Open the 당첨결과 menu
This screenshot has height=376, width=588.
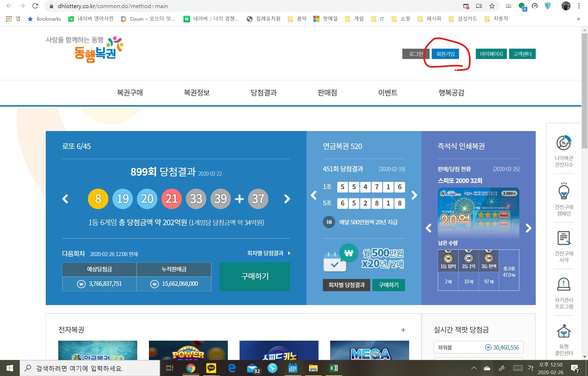(x=264, y=93)
